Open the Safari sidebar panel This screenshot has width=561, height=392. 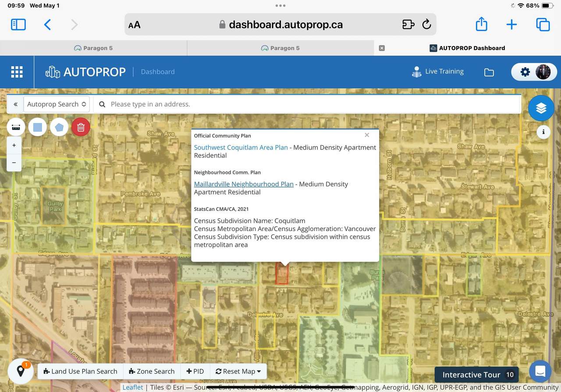click(18, 25)
